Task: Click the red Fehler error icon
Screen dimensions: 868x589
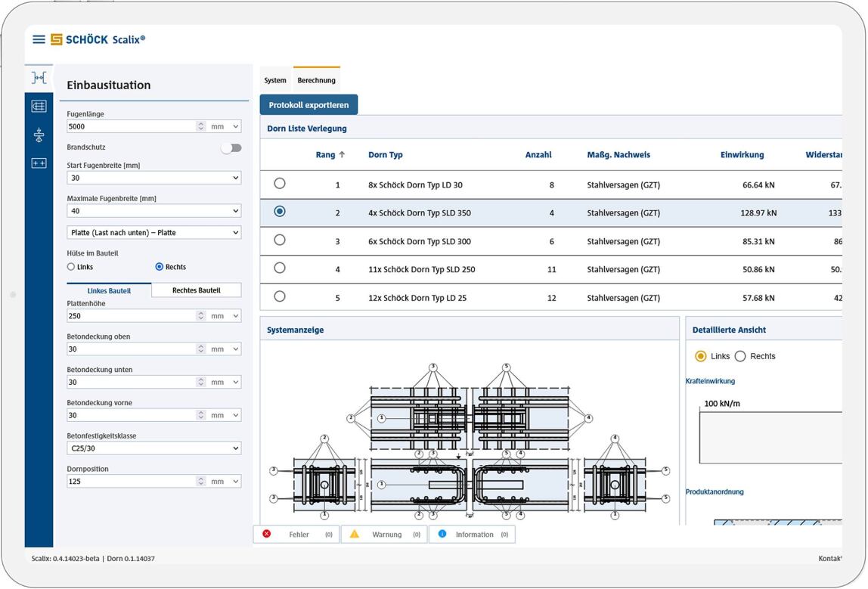Action: pos(267,534)
